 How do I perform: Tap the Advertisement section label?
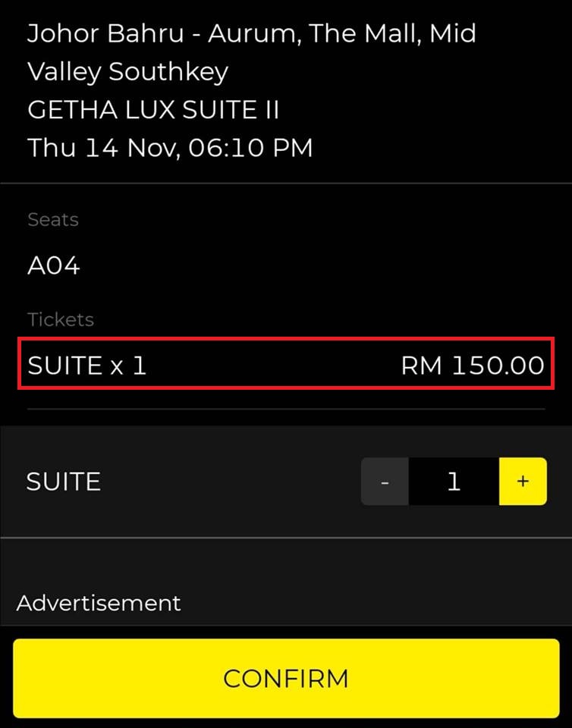pyautogui.click(x=99, y=604)
